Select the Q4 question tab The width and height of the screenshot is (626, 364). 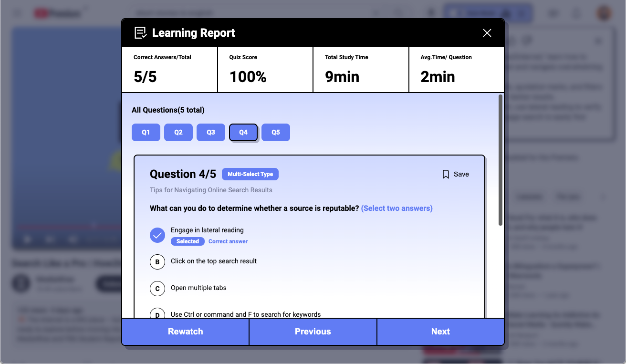(x=243, y=133)
